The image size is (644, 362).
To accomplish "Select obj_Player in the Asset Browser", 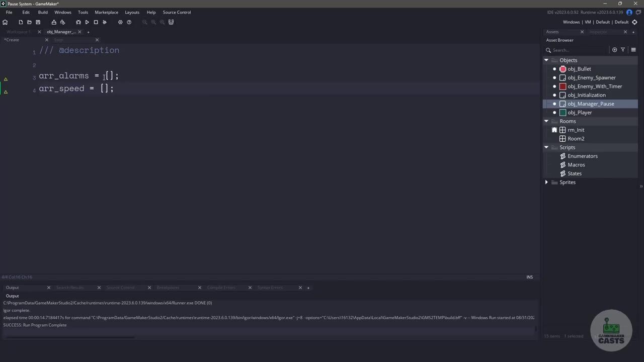I will point(580,113).
